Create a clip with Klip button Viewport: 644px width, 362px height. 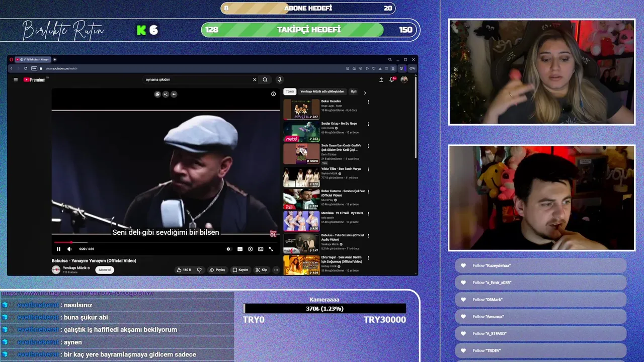[261, 270]
